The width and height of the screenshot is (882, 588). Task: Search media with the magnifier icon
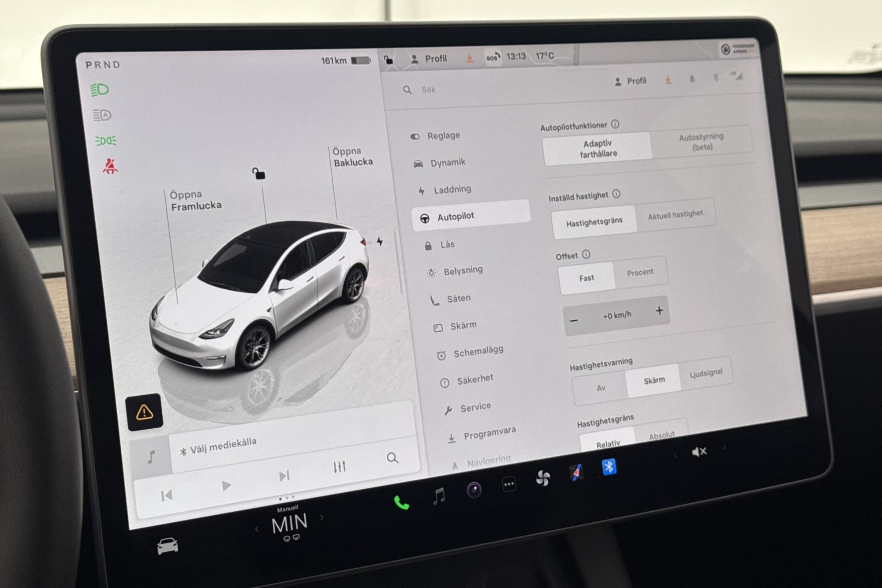click(x=392, y=458)
